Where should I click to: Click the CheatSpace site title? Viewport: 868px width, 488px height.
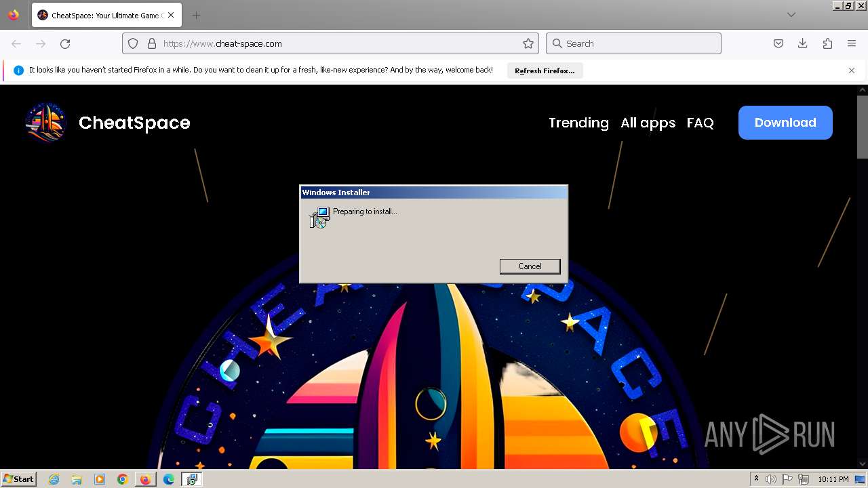134,123
